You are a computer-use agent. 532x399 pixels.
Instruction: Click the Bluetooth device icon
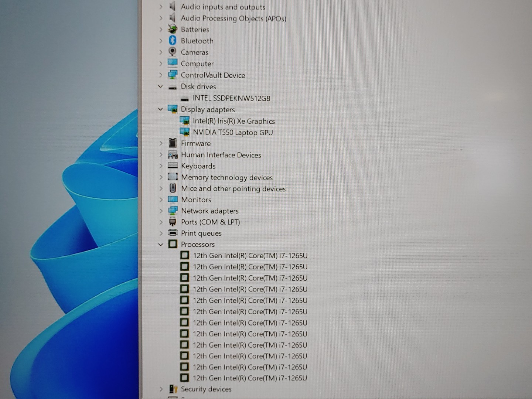coord(173,41)
